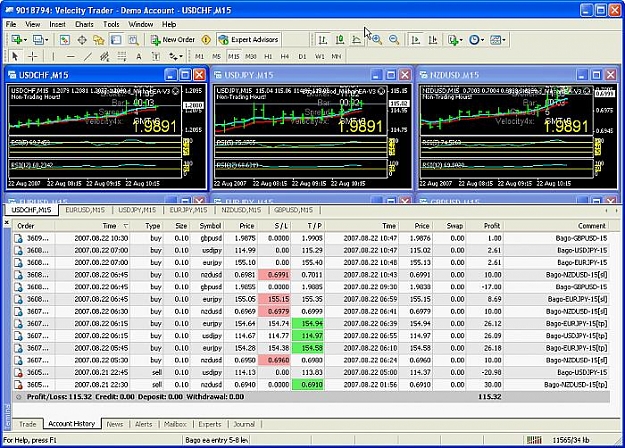Click the order icon on the sell usdjpy row
Image resolution: width=625 pixels, height=448 pixels.
click(x=18, y=373)
